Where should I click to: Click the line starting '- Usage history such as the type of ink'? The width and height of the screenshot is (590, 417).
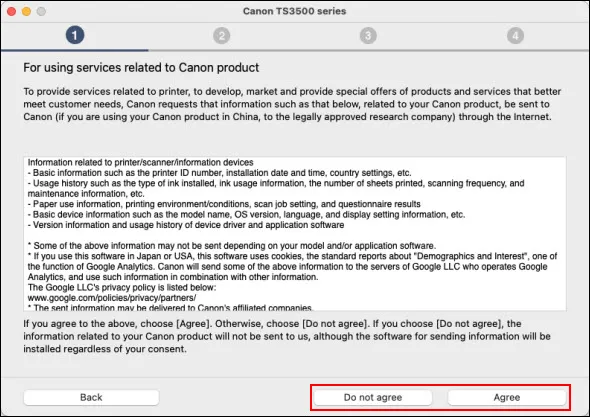(276, 189)
